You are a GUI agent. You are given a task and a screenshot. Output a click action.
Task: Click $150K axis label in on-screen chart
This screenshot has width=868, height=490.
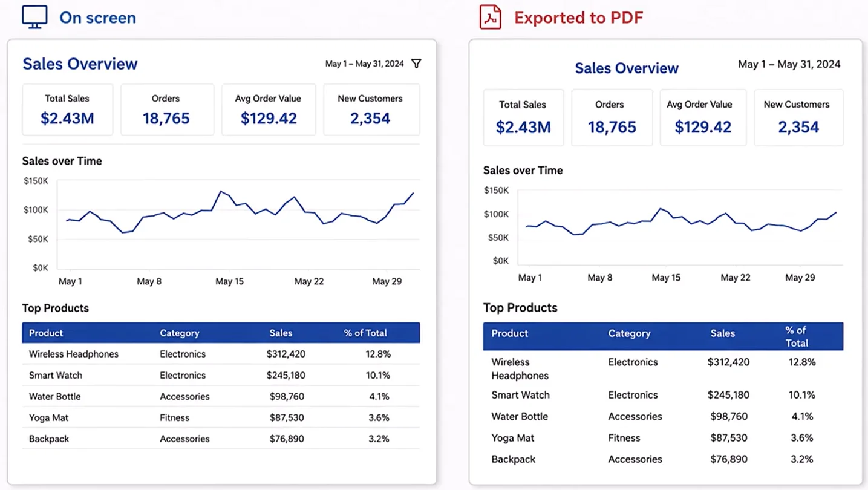(x=36, y=181)
